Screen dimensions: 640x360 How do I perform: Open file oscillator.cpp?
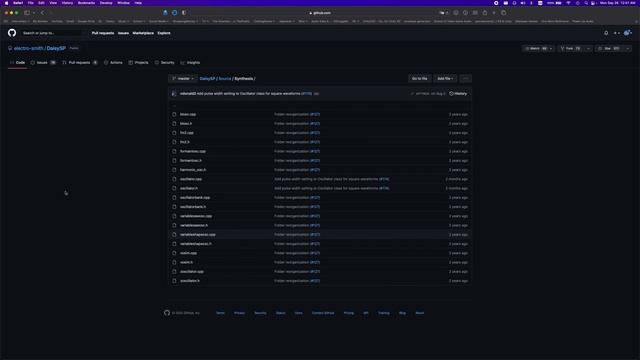[191, 179]
